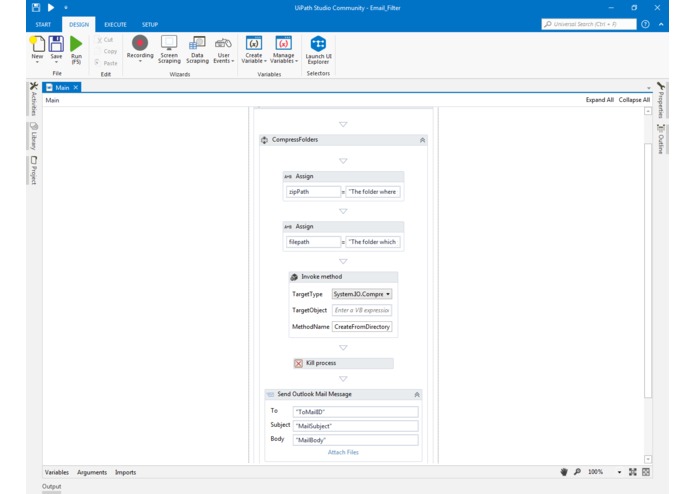695x494 pixels.
Task: Collapse the CompressFolders sequence
Action: (x=422, y=140)
